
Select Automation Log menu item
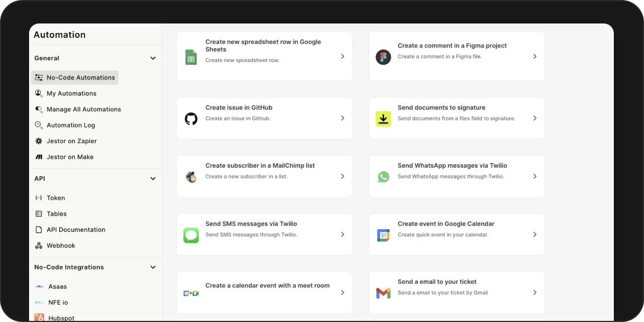pyautogui.click(x=70, y=125)
